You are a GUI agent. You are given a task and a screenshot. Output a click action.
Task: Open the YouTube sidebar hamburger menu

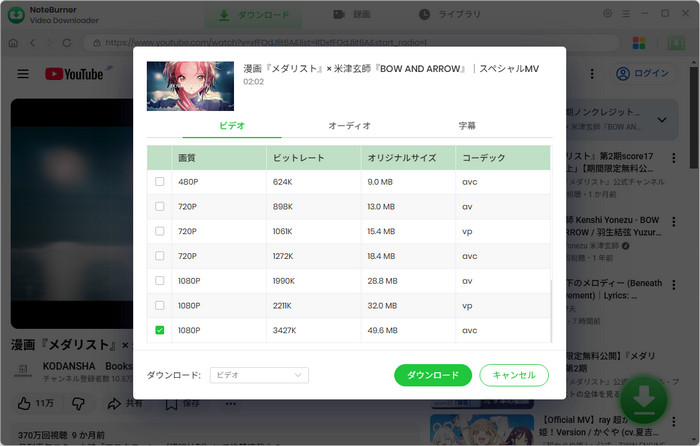tap(23, 74)
